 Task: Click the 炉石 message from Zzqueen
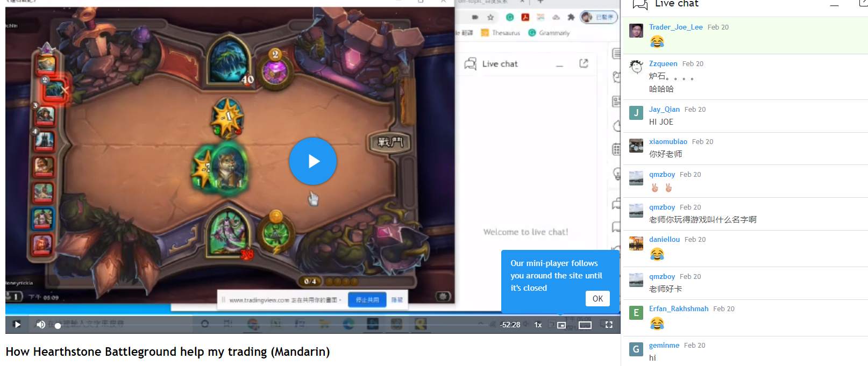click(671, 76)
